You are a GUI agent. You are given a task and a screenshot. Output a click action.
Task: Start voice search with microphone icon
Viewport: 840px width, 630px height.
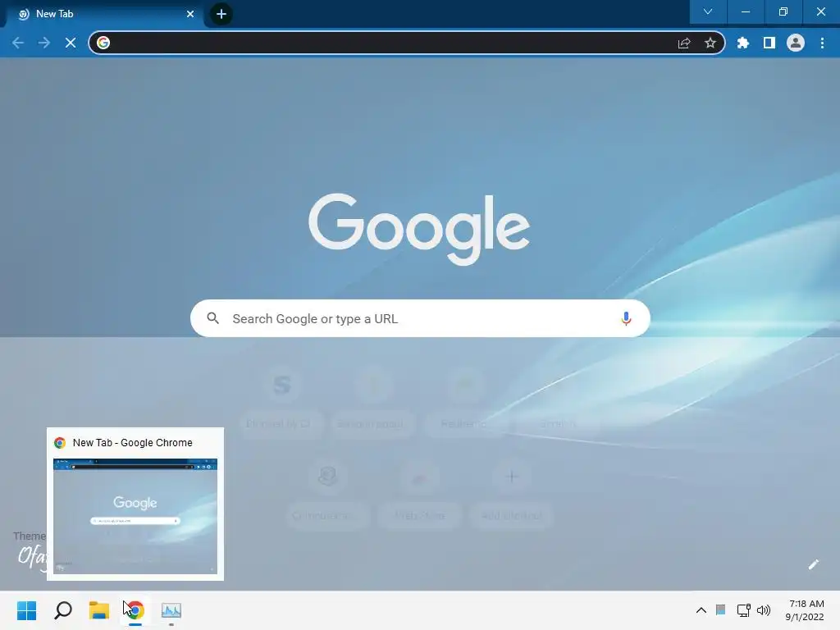tap(626, 319)
